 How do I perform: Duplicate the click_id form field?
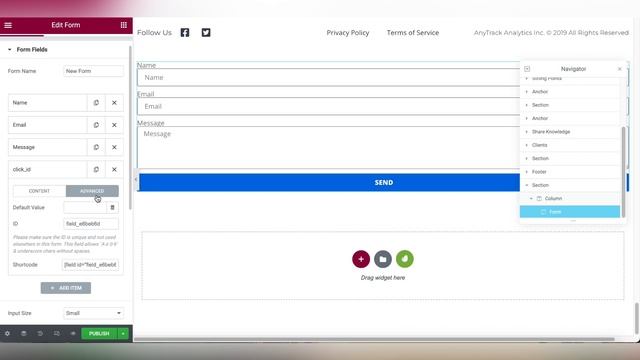click(96, 169)
